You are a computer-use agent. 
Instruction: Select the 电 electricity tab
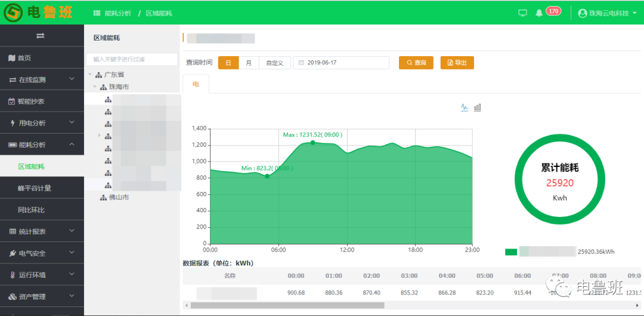196,85
